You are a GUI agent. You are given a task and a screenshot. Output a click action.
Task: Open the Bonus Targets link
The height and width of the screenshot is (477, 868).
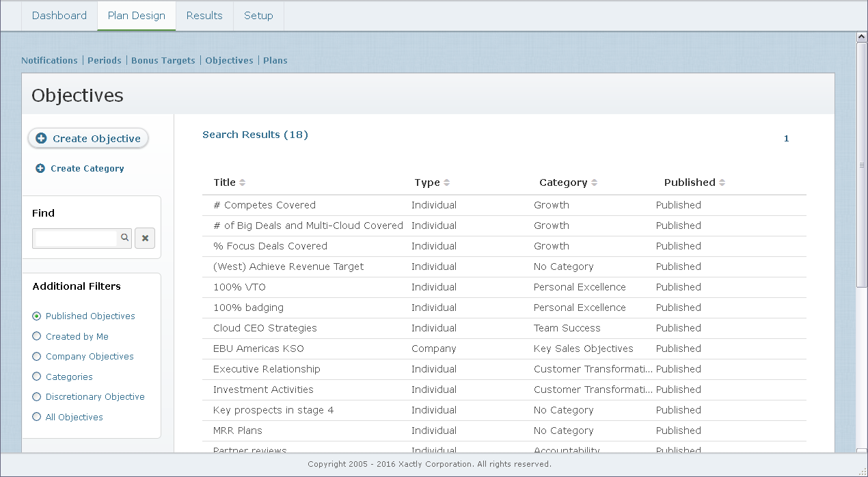pos(163,60)
